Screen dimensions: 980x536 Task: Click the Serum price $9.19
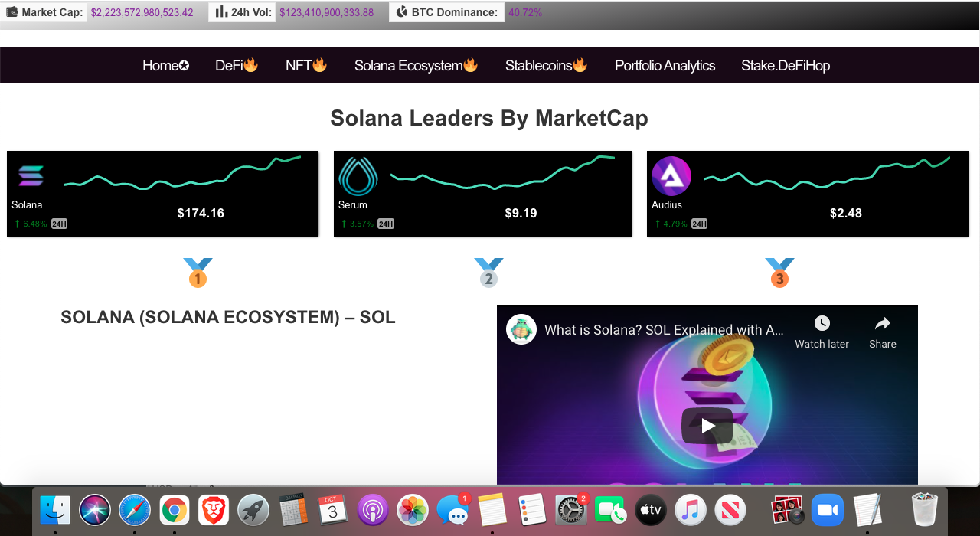pos(521,213)
